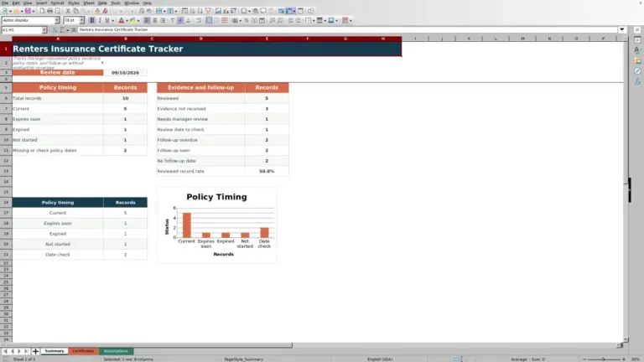Click the Function Wizard icon
The height and width of the screenshot is (362, 644).
click(x=55, y=29)
